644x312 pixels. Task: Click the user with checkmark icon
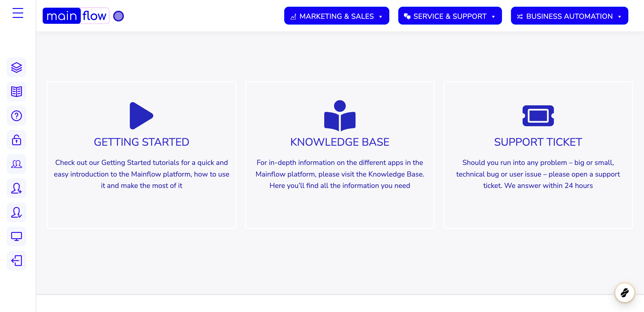click(17, 212)
